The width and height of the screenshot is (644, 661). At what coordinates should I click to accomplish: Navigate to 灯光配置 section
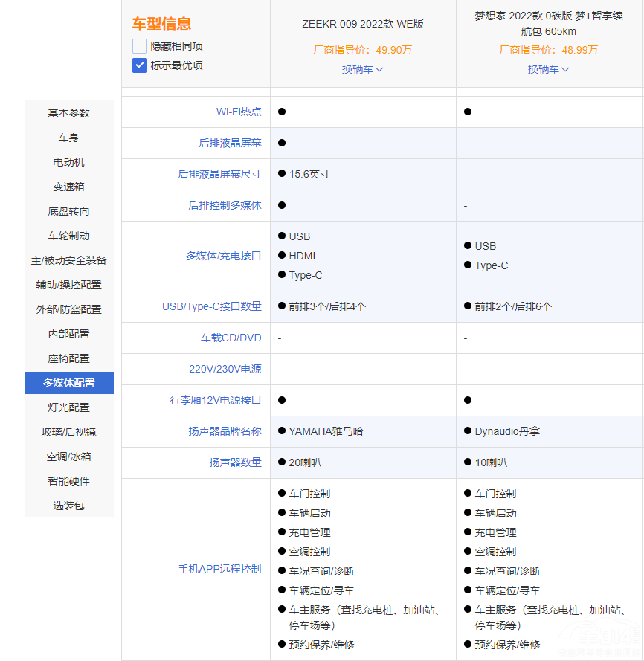(69, 407)
